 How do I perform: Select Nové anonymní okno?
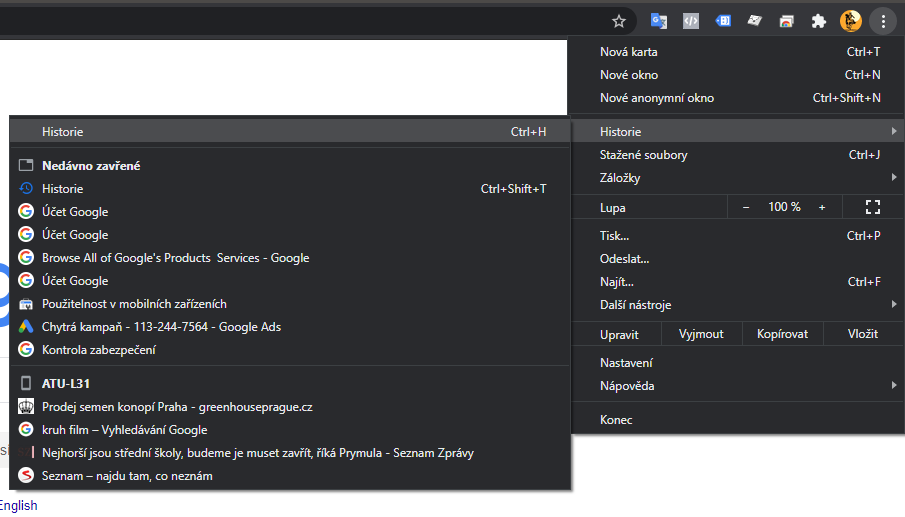pos(657,98)
